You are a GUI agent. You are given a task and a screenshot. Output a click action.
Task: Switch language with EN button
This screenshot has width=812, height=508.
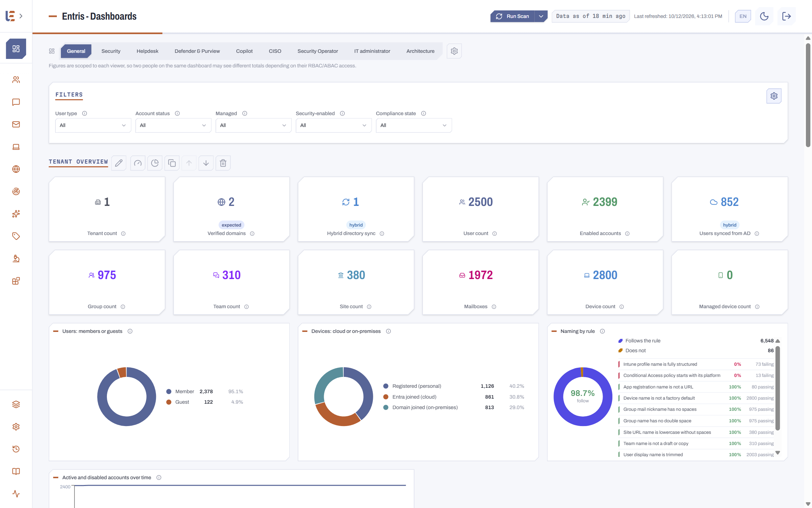click(x=743, y=16)
